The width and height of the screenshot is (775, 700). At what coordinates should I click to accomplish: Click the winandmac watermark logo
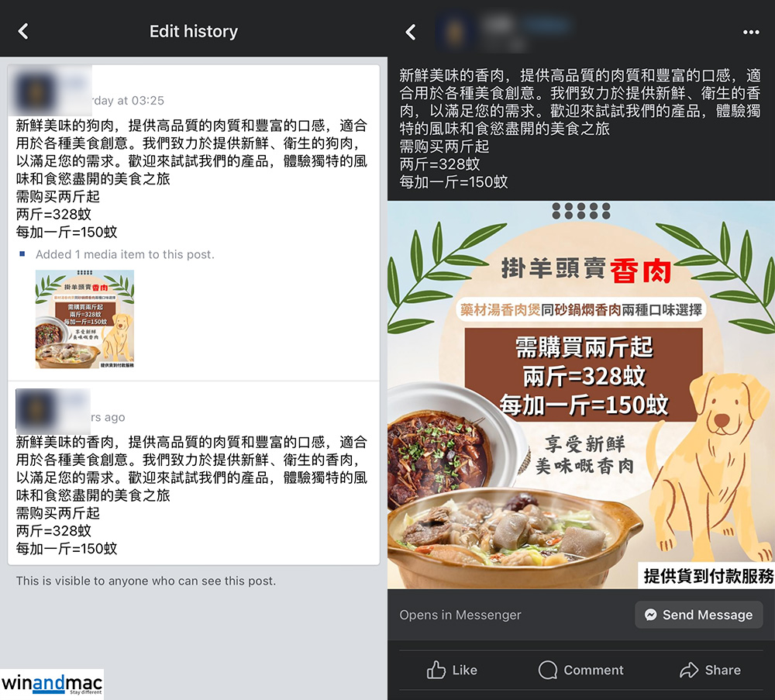tap(52, 684)
